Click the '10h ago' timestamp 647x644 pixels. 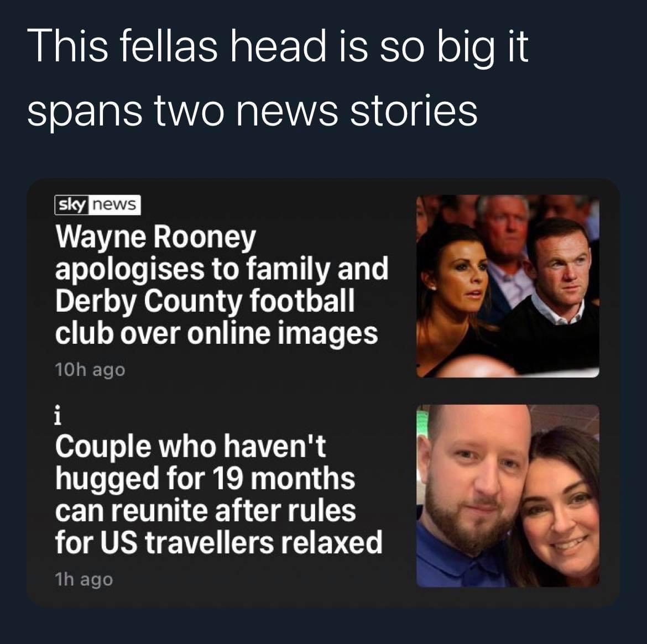(90, 370)
